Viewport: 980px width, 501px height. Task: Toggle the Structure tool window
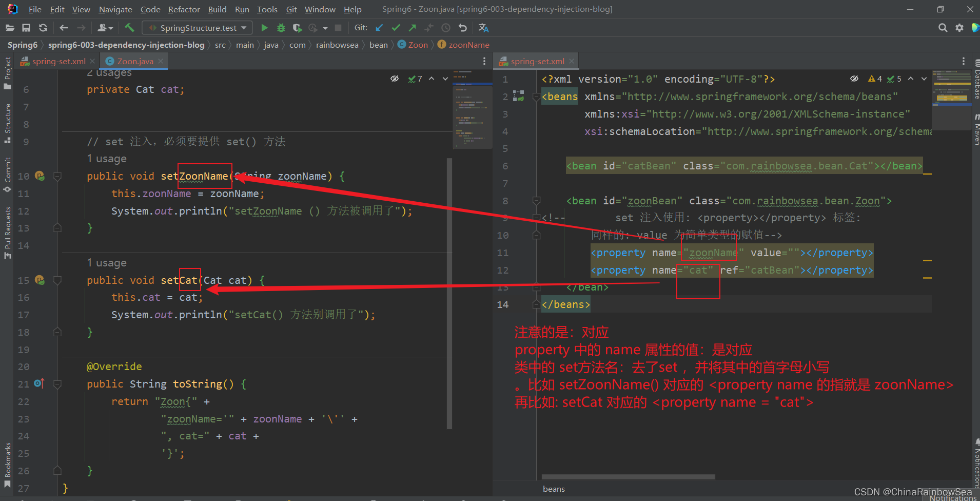tap(7, 124)
